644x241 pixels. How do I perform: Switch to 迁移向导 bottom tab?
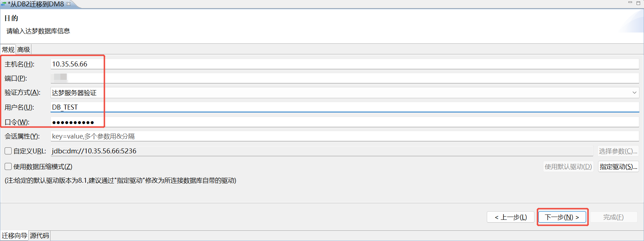14,235
